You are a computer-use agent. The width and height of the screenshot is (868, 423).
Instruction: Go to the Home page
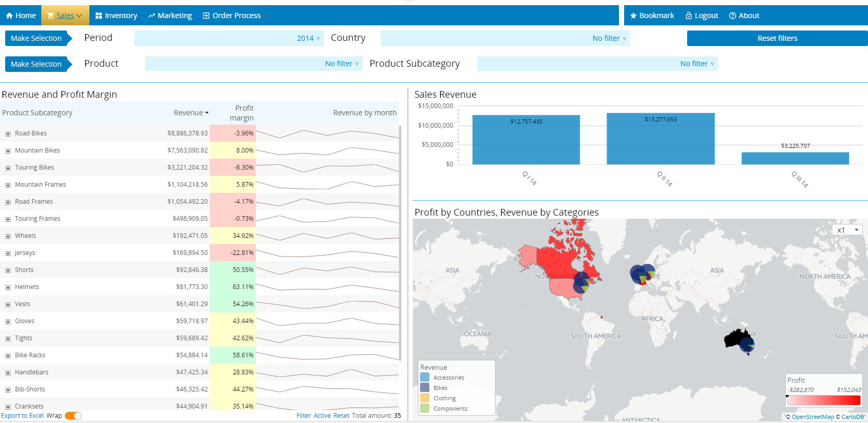tap(21, 16)
